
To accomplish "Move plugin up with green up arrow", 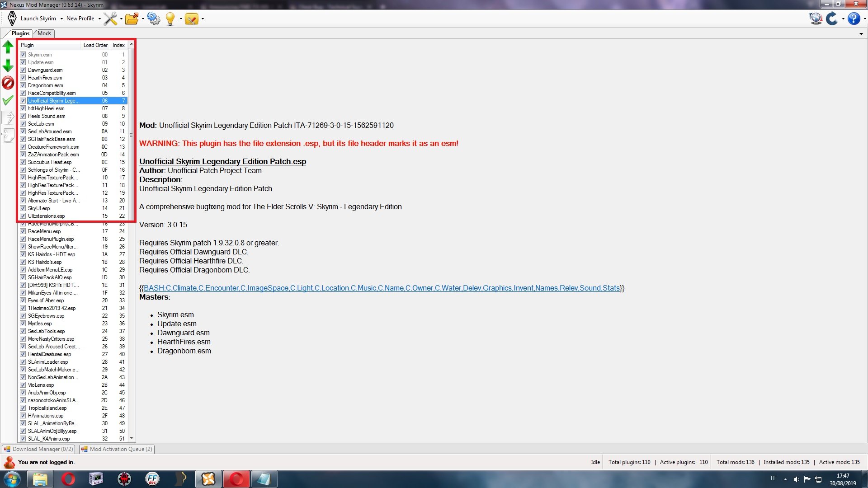I will coord(8,47).
